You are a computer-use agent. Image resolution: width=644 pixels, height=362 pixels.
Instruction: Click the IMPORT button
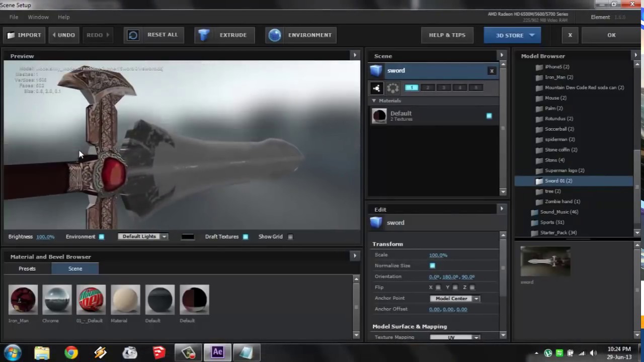(24, 35)
